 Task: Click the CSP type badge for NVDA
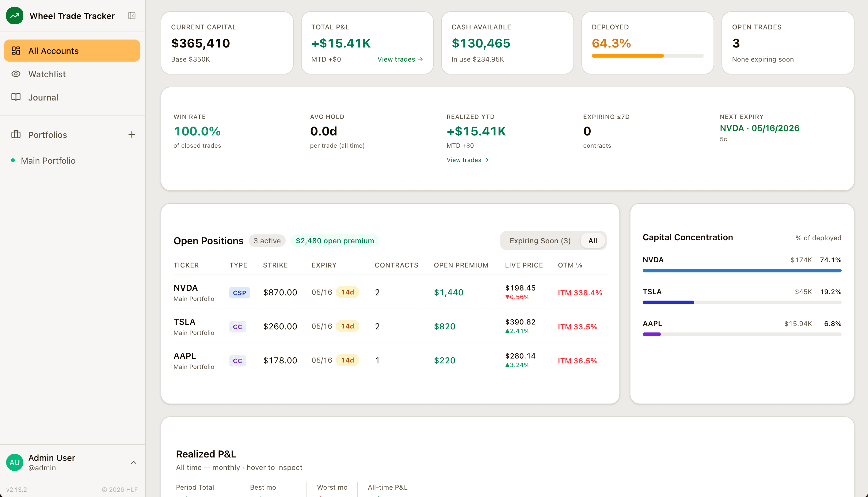(239, 293)
